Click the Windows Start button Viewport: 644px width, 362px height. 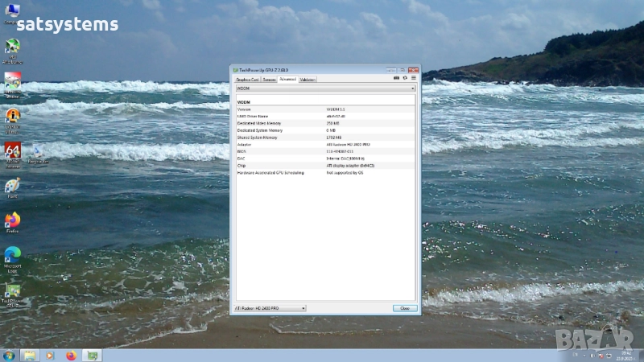pyautogui.click(x=9, y=355)
